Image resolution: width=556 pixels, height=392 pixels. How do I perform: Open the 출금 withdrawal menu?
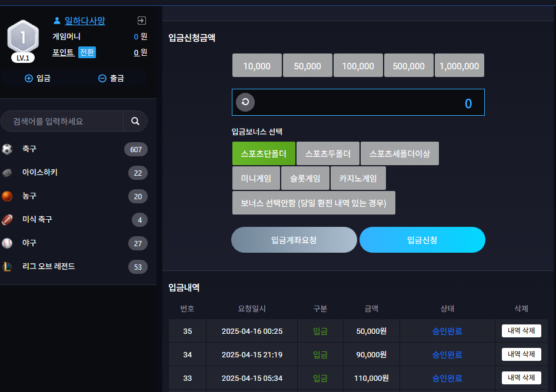pyautogui.click(x=111, y=78)
